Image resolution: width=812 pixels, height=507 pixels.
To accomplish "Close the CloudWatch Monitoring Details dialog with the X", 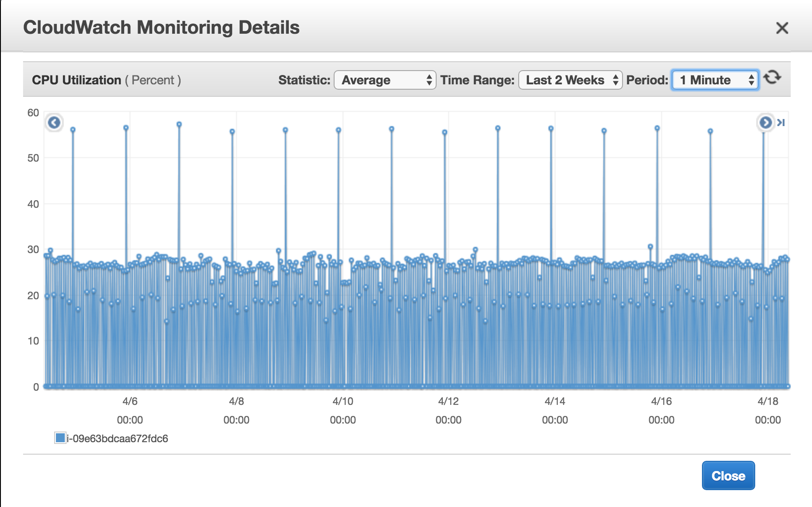I will point(782,28).
